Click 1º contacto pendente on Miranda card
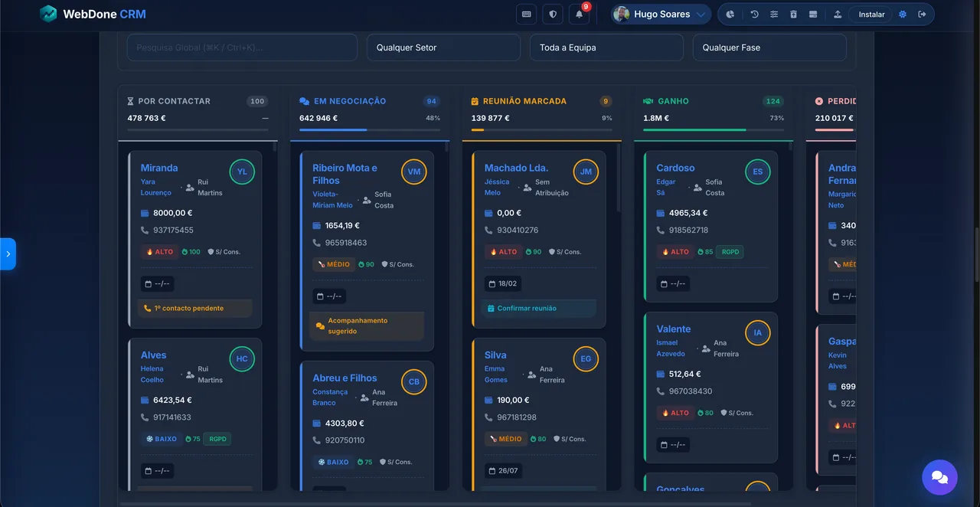980x507 pixels. point(195,308)
